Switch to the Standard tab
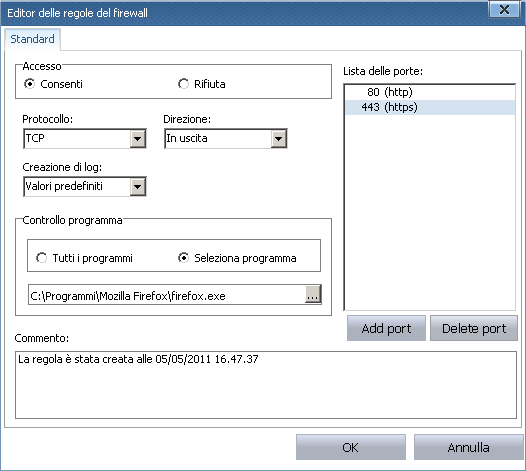 click(32, 39)
